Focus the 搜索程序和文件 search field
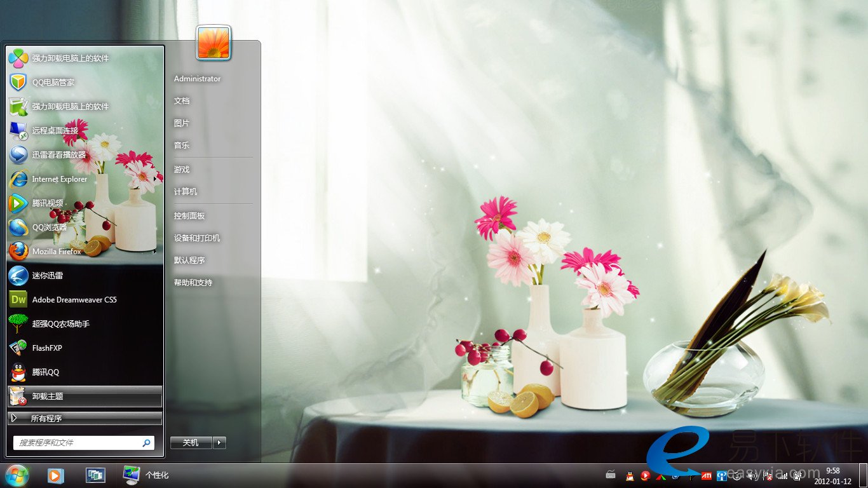This screenshot has height=488, width=868. (84, 443)
